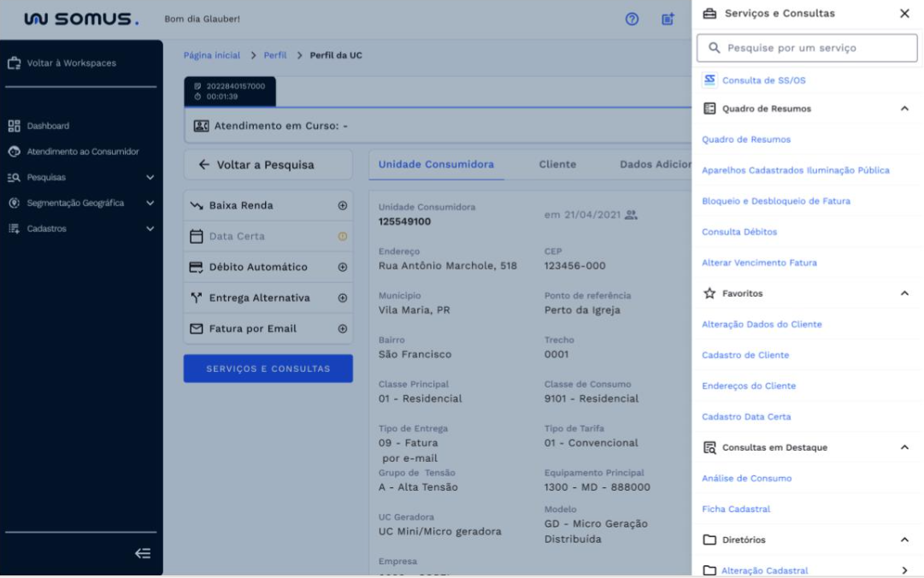This screenshot has width=924, height=578.
Task: Click the service search field
Action: click(806, 48)
